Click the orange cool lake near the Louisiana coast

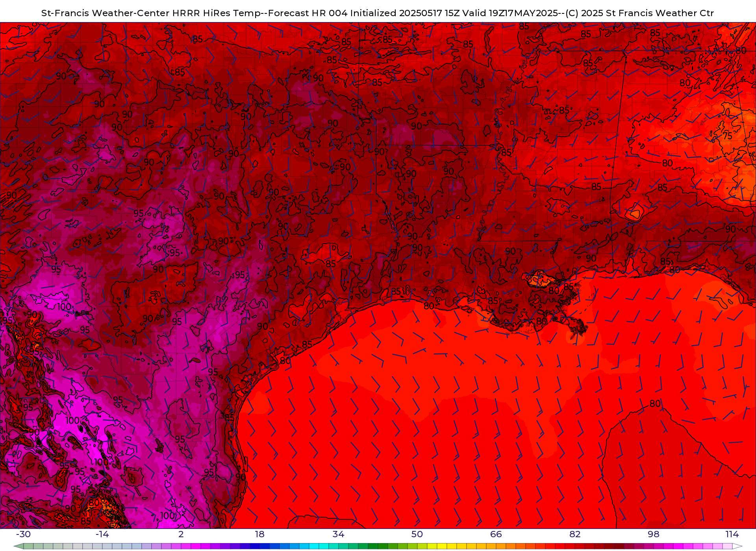pyautogui.click(x=541, y=278)
